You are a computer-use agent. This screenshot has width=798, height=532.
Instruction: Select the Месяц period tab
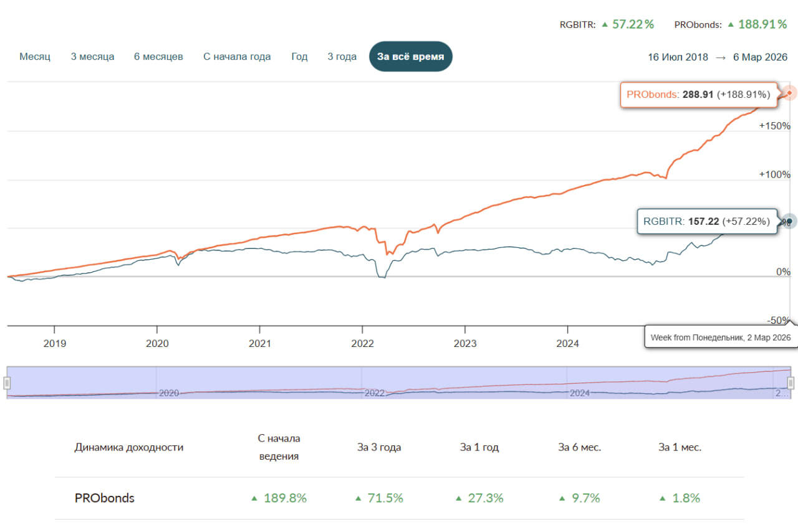coord(35,57)
